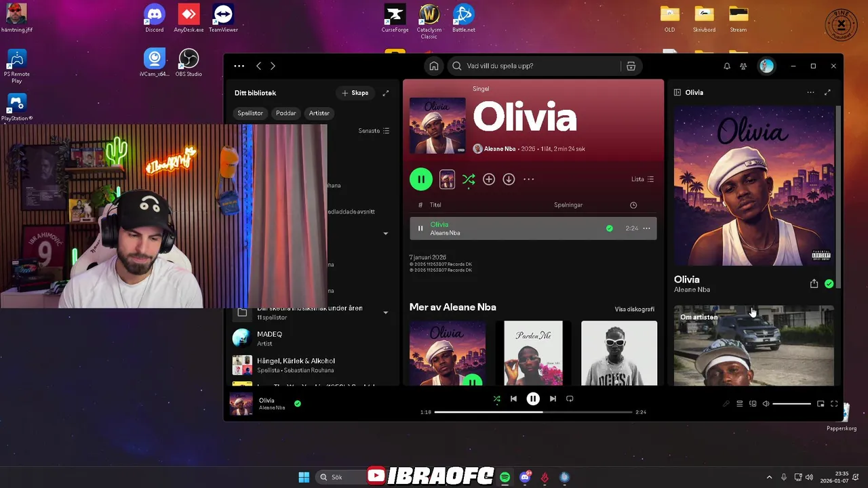Toggle saved checkmark beside bottom Olivia title
Viewport: 868px width, 488px height.
(298, 403)
